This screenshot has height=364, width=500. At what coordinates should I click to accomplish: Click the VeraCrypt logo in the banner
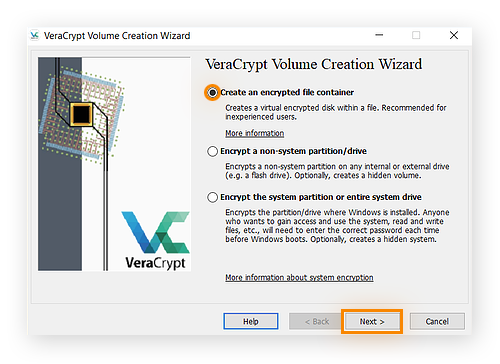click(x=156, y=240)
